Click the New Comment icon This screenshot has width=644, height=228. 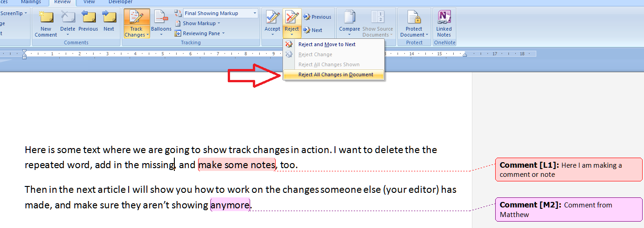tap(46, 18)
